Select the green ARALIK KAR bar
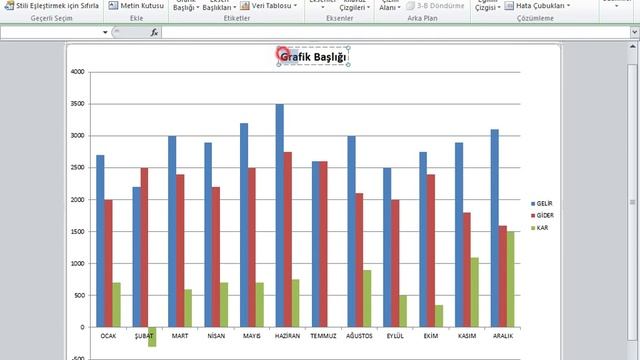Image resolution: width=640 pixels, height=360 pixels. pyautogui.click(x=511, y=279)
